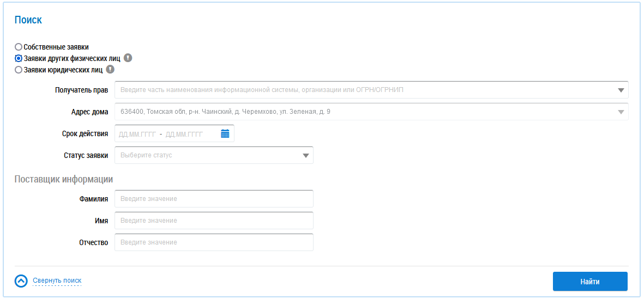The height and width of the screenshot is (299, 644).
Task: Click the Свернуть поиск link
Action: [x=57, y=281]
